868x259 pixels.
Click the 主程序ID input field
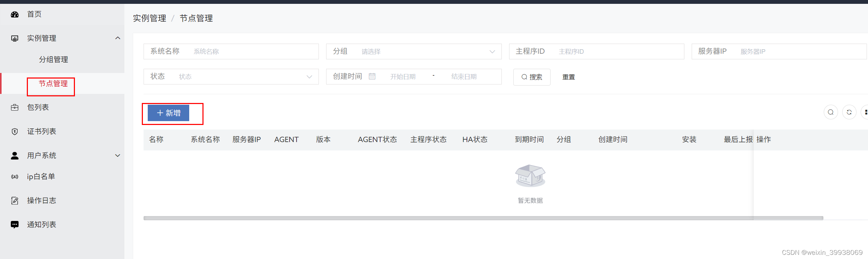(x=597, y=52)
